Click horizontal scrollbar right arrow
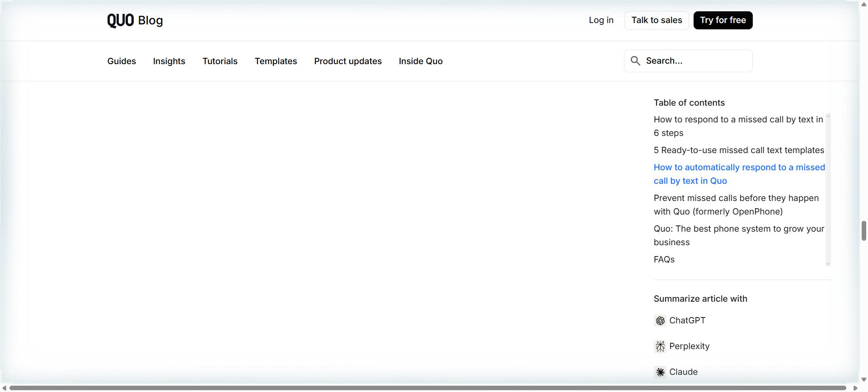Screen dimensions: 868x392 [x=855, y=388]
